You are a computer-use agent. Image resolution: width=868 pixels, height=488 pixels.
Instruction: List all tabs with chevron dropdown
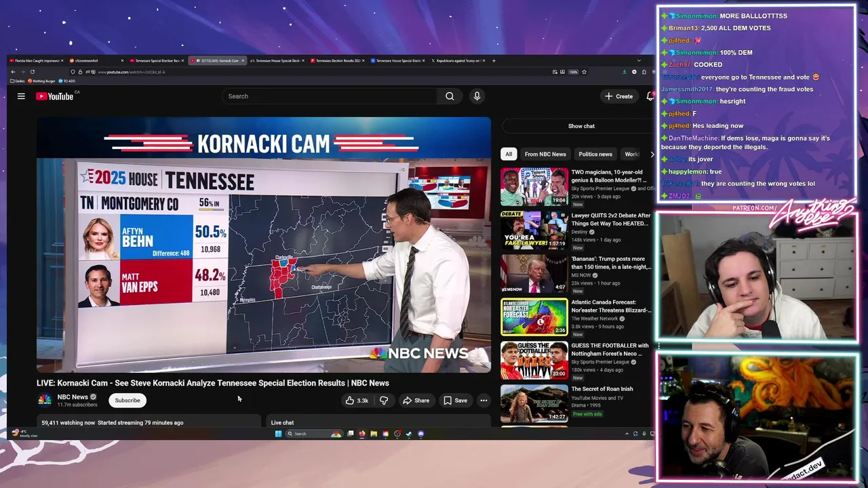[x=639, y=60]
